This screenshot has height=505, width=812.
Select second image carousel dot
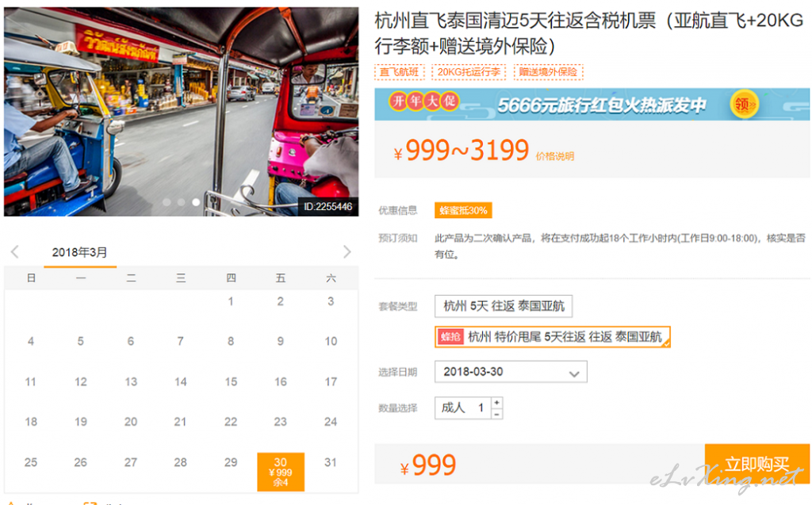(182, 202)
